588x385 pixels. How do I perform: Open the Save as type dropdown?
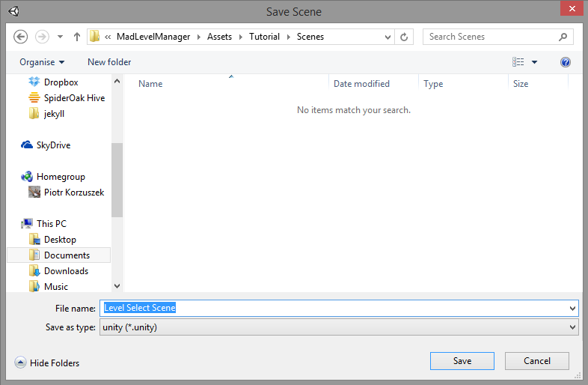[x=573, y=328]
